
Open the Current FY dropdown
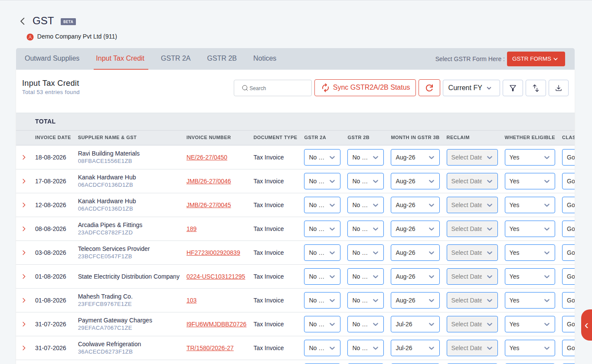pyautogui.click(x=471, y=88)
